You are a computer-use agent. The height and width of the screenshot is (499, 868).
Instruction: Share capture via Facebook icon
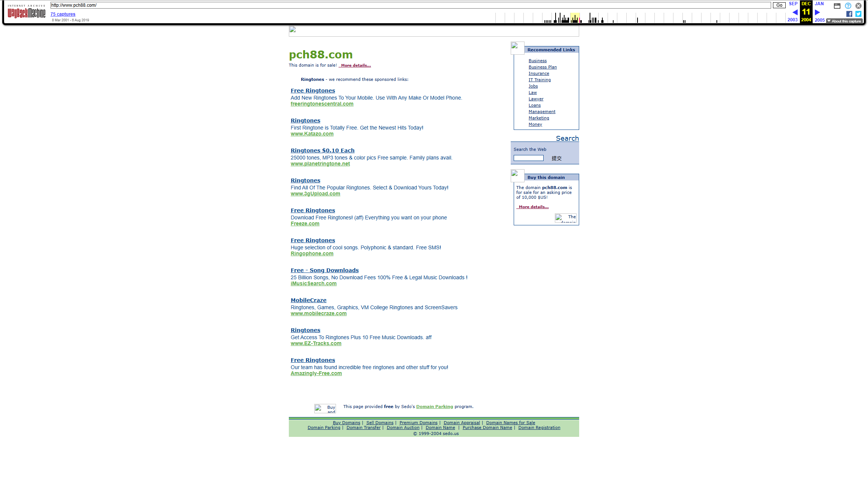pyautogui.click(x=849, y=14)
